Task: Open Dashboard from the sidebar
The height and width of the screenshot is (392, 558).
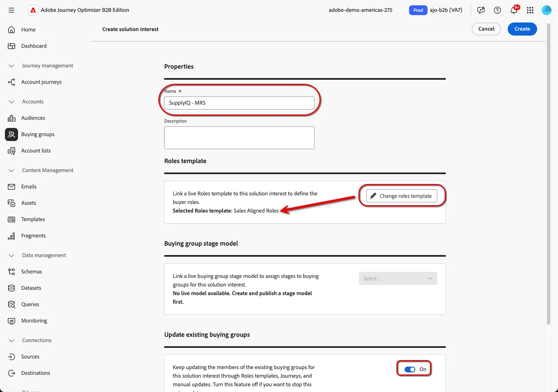Action: (34, 46)
